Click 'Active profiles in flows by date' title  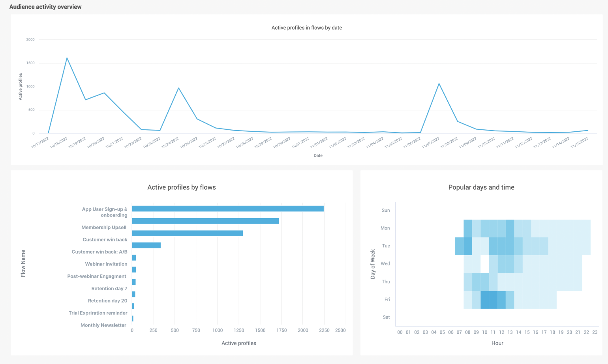click(x=306, y=28)
